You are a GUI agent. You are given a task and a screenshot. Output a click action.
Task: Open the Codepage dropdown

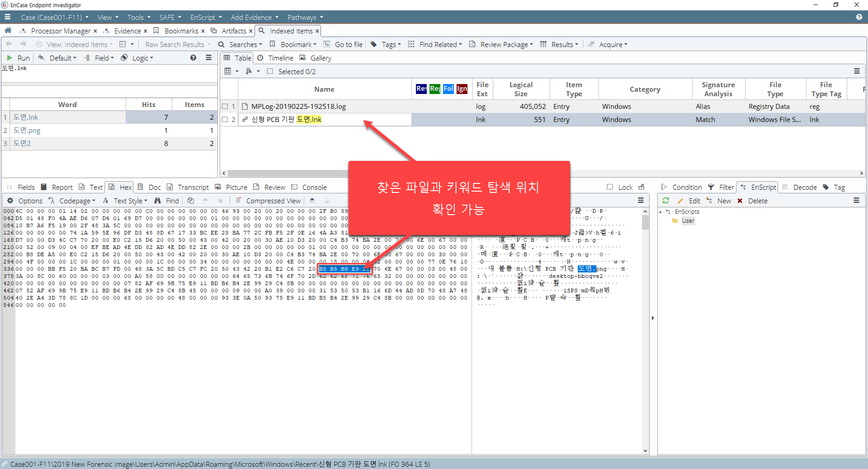[x=72, y=201]
